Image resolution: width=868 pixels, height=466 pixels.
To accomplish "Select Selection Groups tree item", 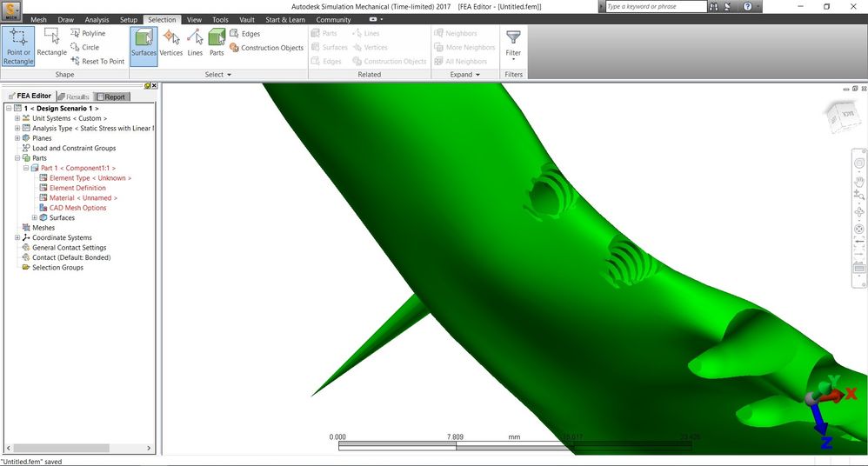I will click(57, 268).
